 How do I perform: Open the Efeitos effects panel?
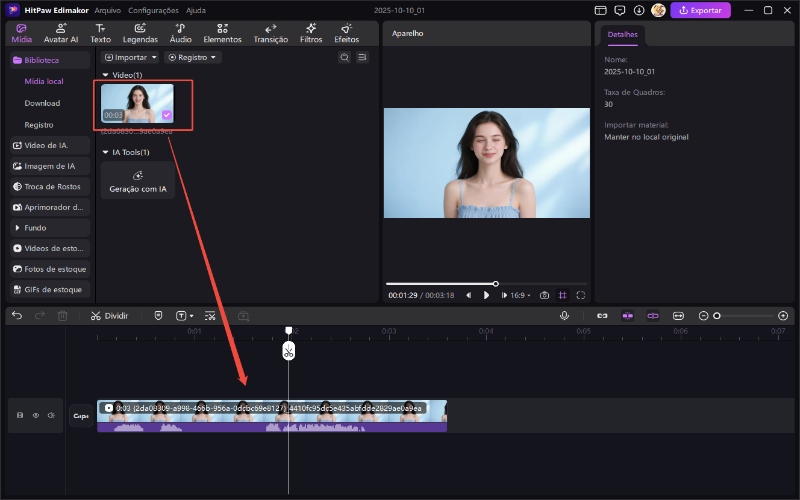(x=346, y=33)
